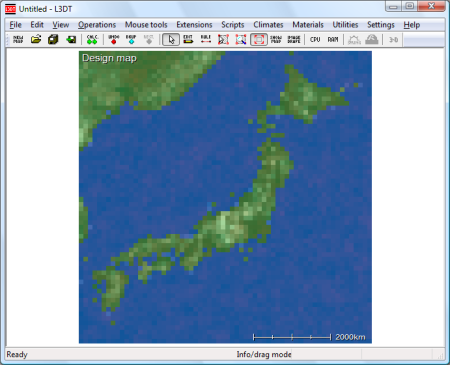The height and width of the screenshot is (365, 450).
Task: Select the arrow pointer info/drag tool
Action: coord(171,40)
